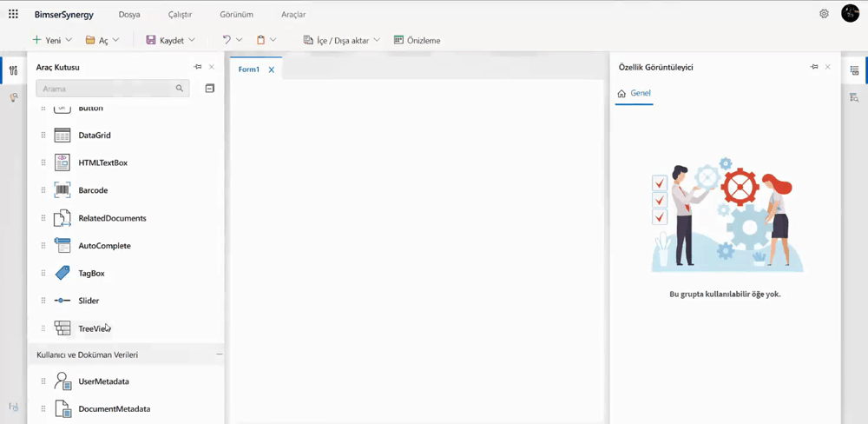Screen dimensions: 868x424
Task: Select the AutoComplete tool icon
Action: coord(62,246)
